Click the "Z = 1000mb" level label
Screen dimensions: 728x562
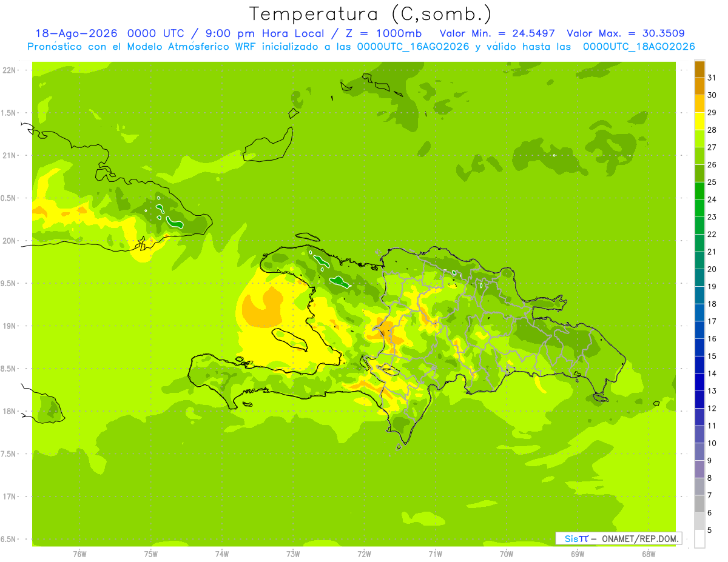click(x=383, y=33)
